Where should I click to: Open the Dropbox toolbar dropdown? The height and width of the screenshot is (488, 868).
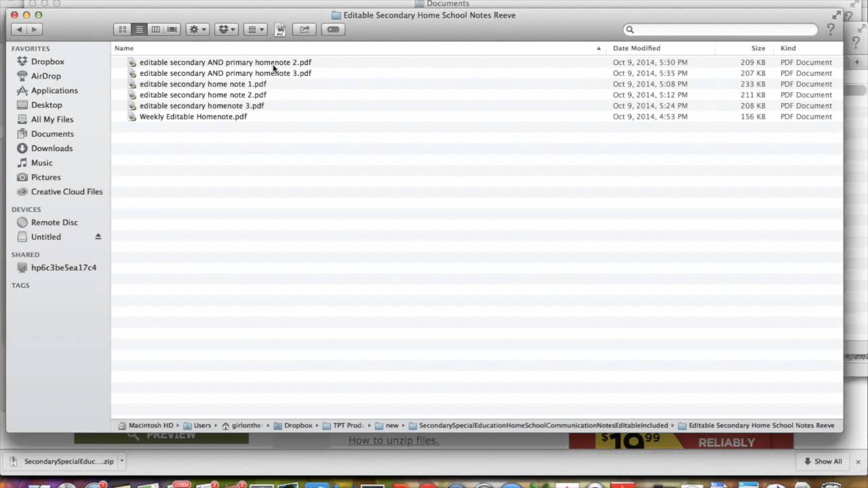point(226,29)
